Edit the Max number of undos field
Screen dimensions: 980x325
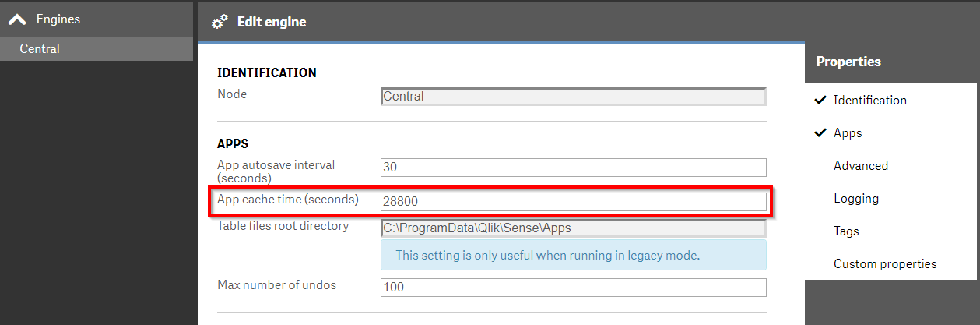(x=574, y=288)
